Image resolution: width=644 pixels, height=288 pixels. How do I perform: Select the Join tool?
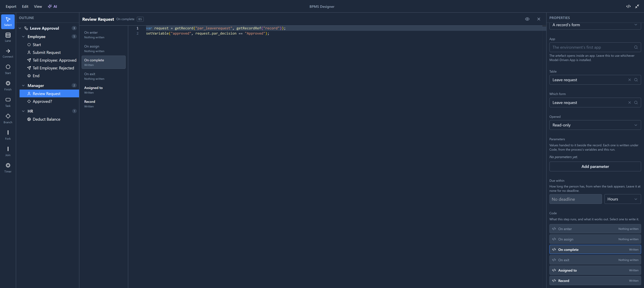[8, 151]
